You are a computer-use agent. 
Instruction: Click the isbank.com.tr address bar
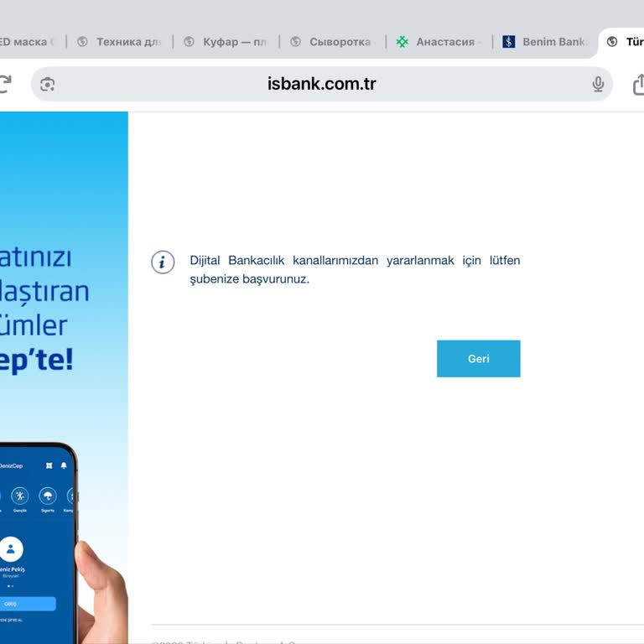[322, 84]
